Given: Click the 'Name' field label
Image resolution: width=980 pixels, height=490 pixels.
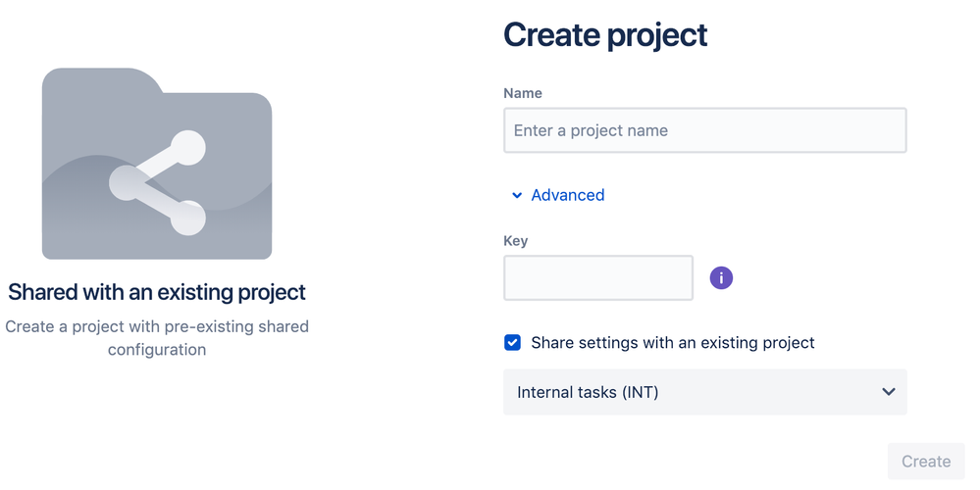Looking at the screenshot, I should pyautogui.click(x=523, y=93).
